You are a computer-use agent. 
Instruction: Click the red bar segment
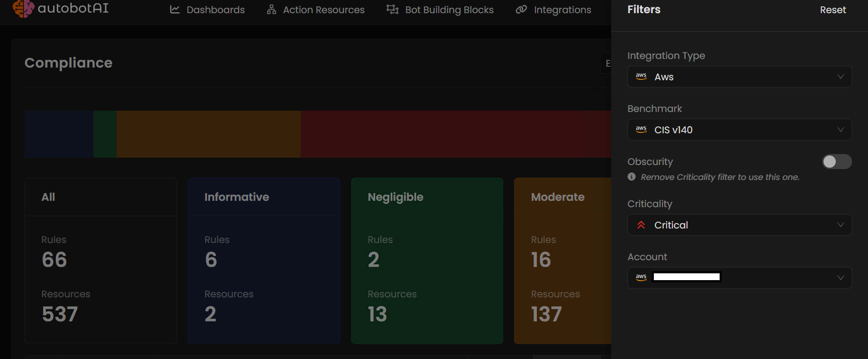[456, 134]
